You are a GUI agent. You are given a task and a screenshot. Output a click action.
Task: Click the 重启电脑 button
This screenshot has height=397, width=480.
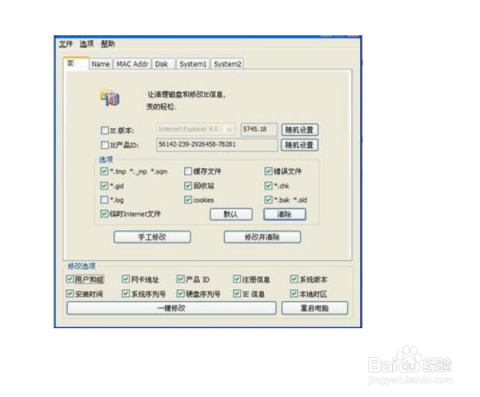[315, 308]
